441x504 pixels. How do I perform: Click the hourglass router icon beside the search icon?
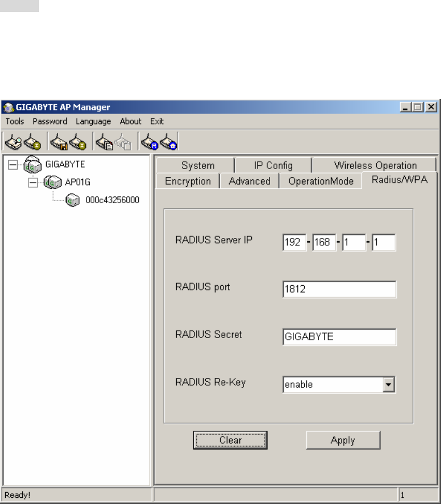(33, 142)
